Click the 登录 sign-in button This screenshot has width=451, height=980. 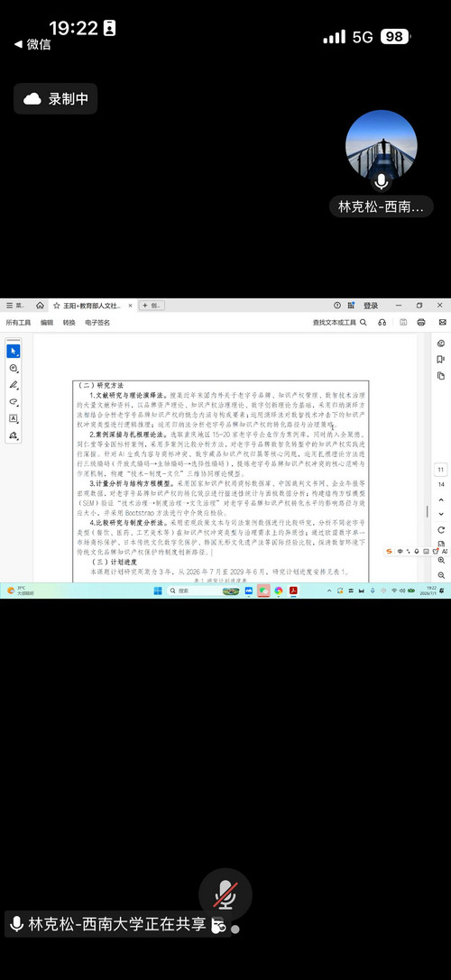coord(371,306)
